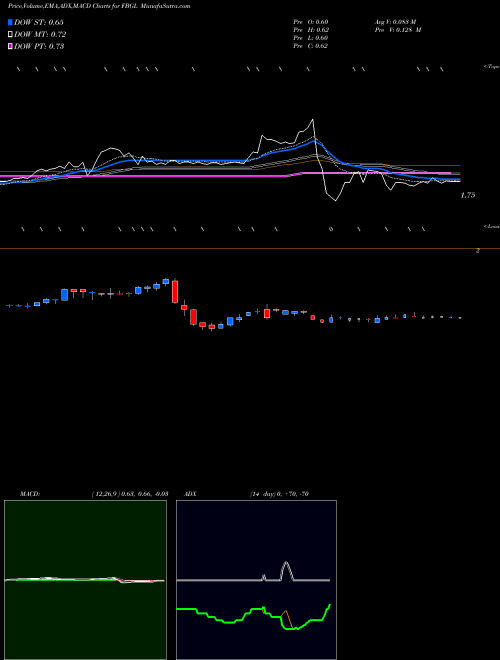Click the ADX '(14 day) 0, +70, -70' readout
This screenshot has height=660, width=500.
tap(279, 494)
